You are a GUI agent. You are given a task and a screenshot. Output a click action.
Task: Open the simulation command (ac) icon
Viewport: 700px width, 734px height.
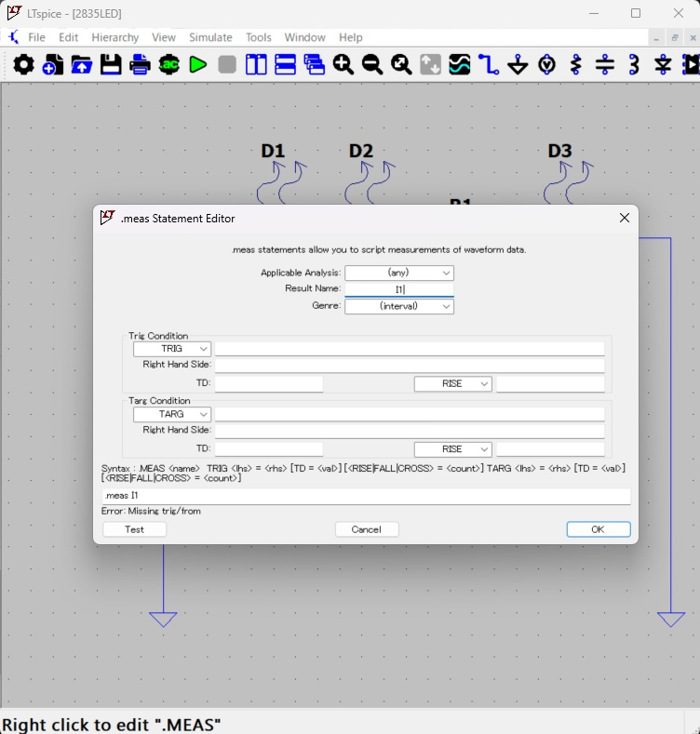[169, 64]
